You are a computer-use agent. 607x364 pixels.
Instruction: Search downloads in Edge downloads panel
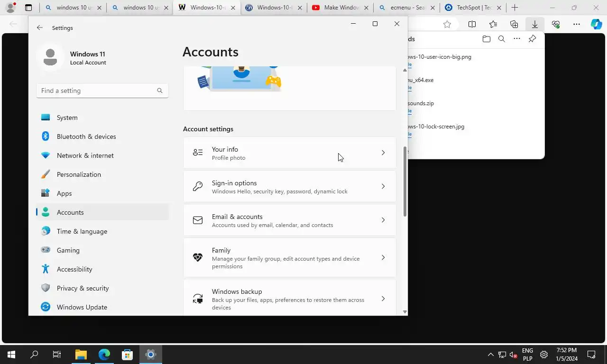coord(501,39)
